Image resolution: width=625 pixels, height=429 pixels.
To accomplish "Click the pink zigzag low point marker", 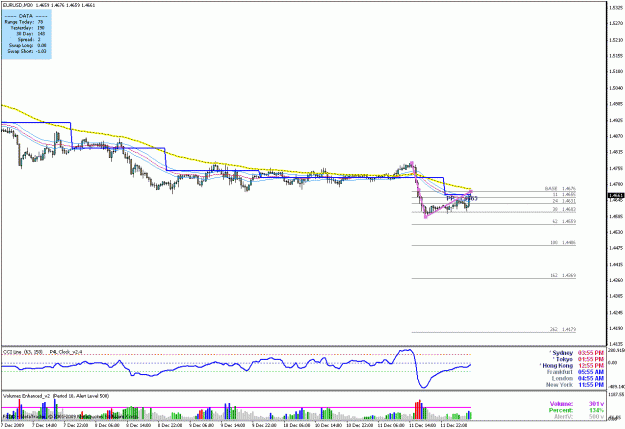I will (426, 217).
